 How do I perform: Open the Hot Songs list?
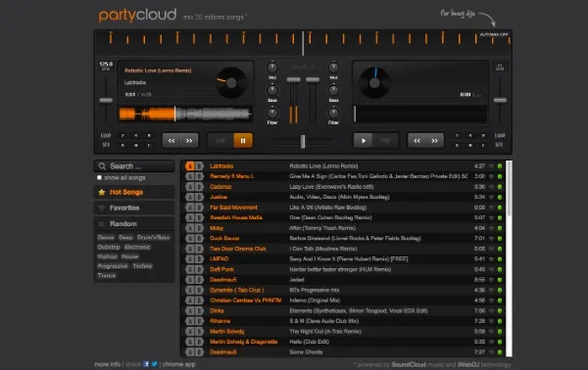click(134, 192)
